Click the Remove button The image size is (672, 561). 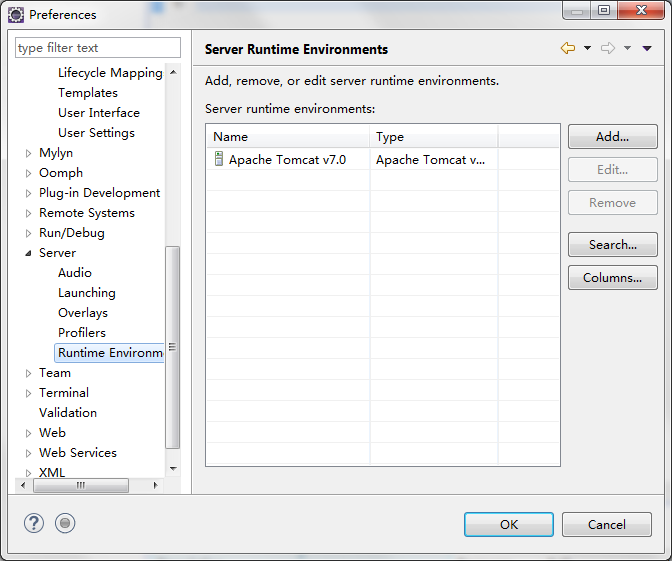click(x=612, y=203)
